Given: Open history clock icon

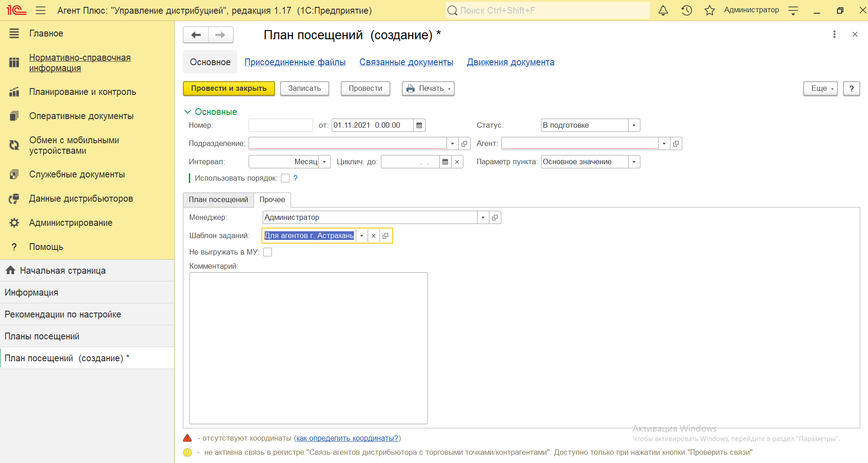Looking at the screenshot, I should pos(686,10).
